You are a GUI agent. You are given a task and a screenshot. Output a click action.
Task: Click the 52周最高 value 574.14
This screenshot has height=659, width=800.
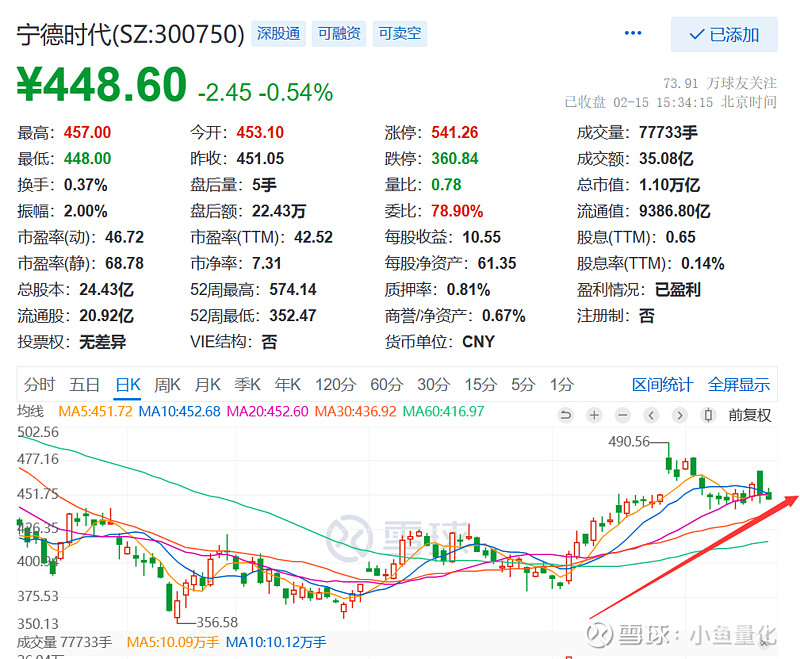coord(293,290)
